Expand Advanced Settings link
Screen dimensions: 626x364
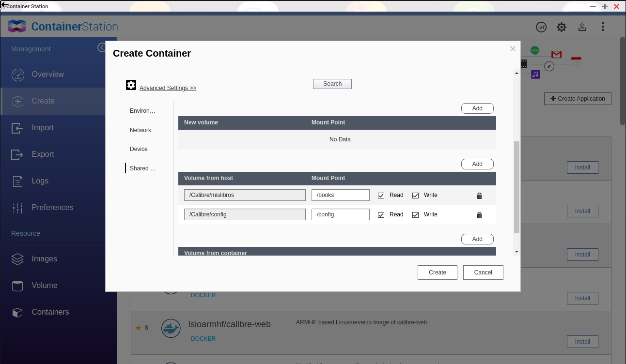168,88
